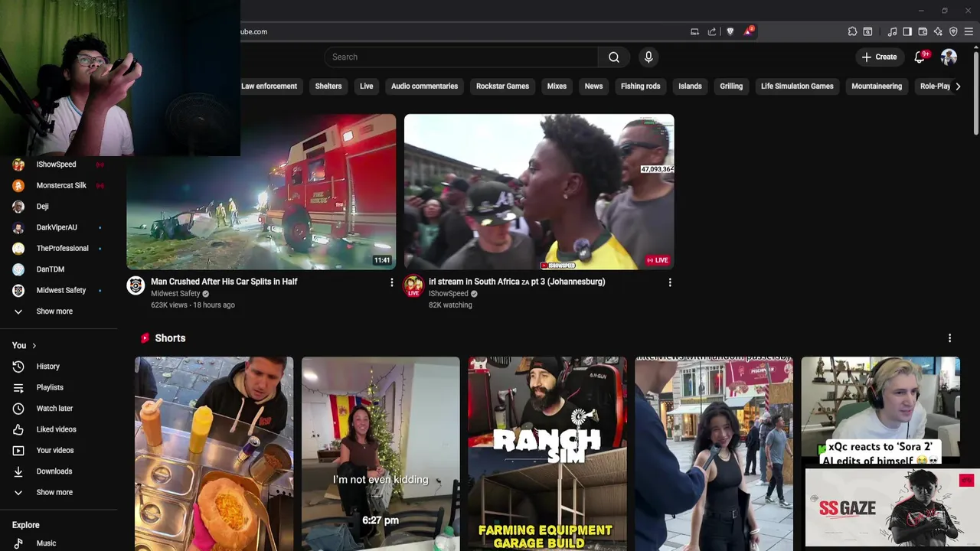
Task: Open Midwest Safety subscription in sidebar
Action: 59,290
